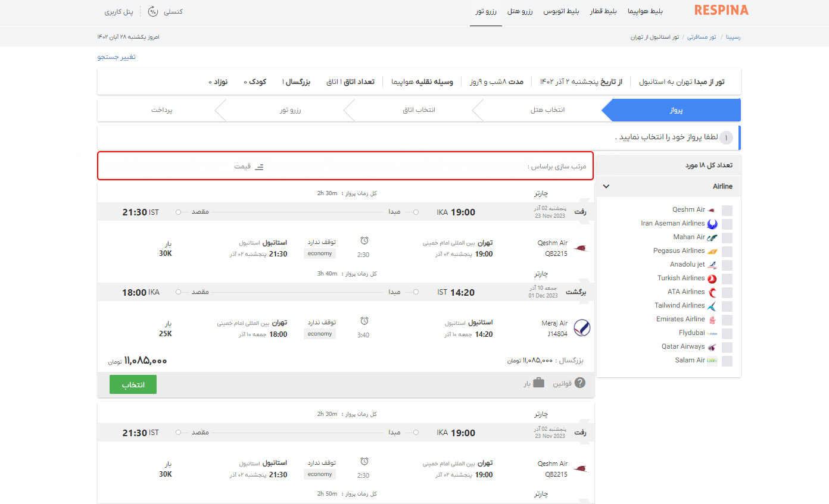Click the Iran Aseman Airlines logo
829x504 pixels.
712,224
